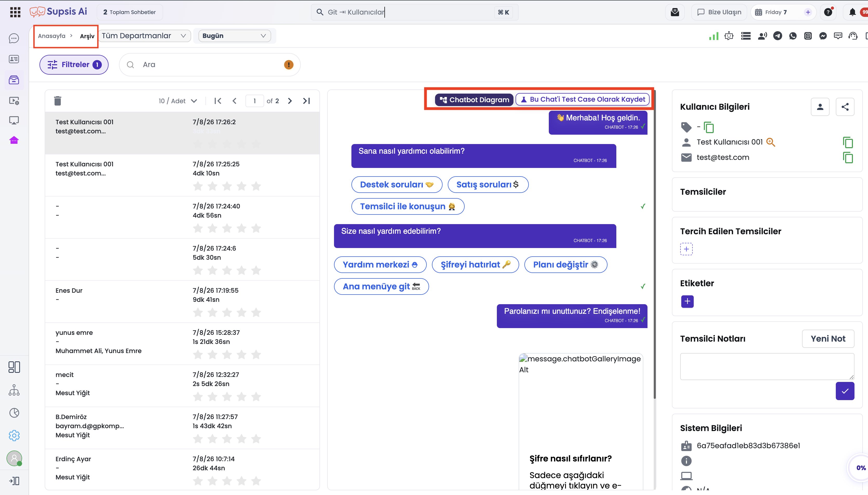868x495 pixels.
Task: Open the help question mark icon
Action: [828, 12]
